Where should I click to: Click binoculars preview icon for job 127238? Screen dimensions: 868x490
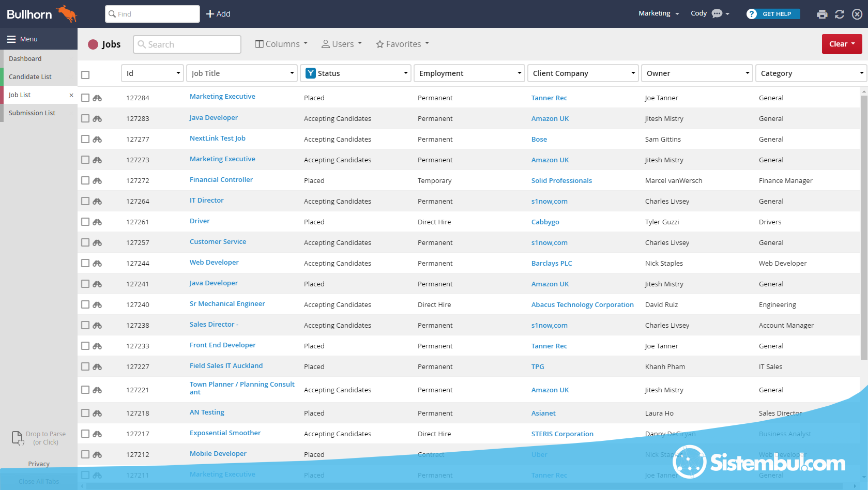pyautogui.click(x=97, y=325)
